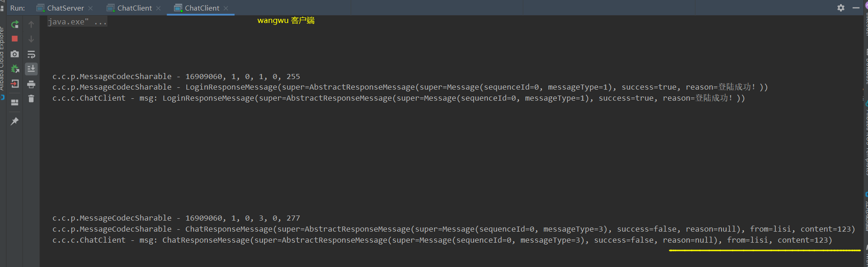Jump down the stack trace with down arrow
The width and height of the screenshot is (868, 267).
coord(31,39)
